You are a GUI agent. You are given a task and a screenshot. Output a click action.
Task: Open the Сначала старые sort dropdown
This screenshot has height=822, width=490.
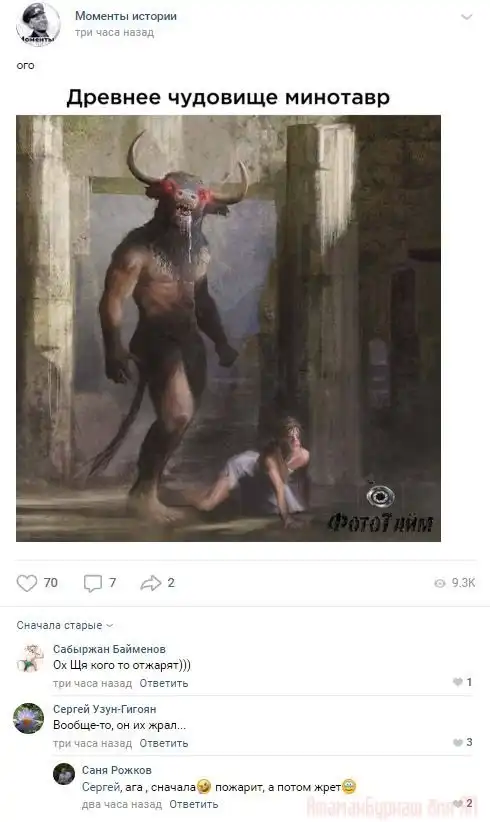tap(64, 625)
